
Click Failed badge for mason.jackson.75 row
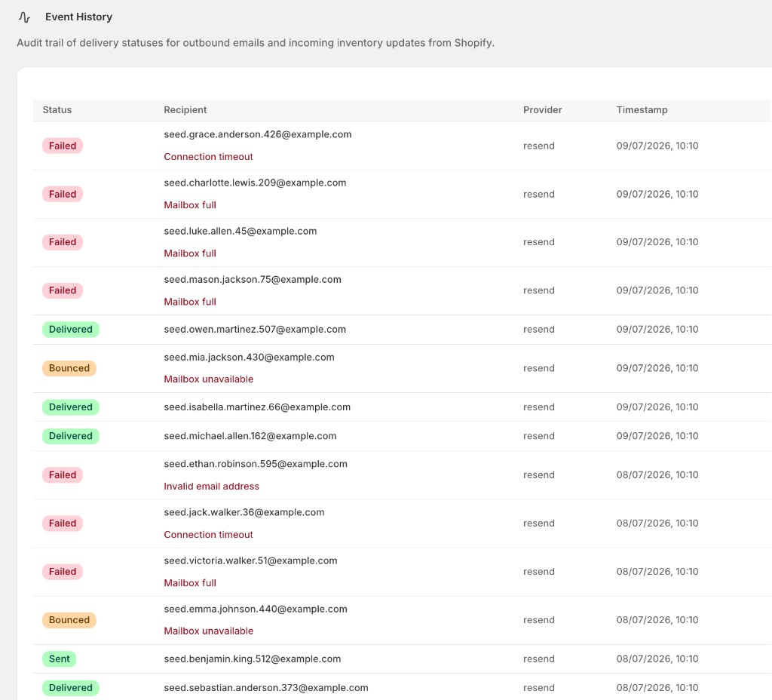[63, 290]
